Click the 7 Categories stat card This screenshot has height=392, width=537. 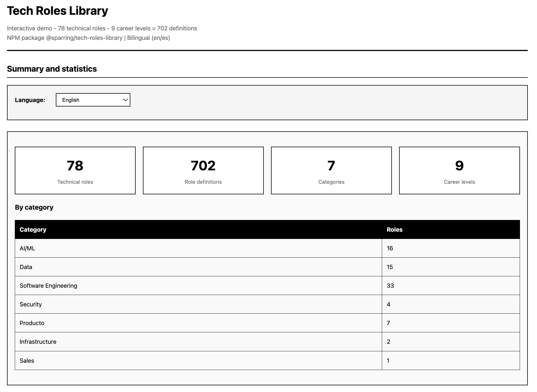[331, 170]
